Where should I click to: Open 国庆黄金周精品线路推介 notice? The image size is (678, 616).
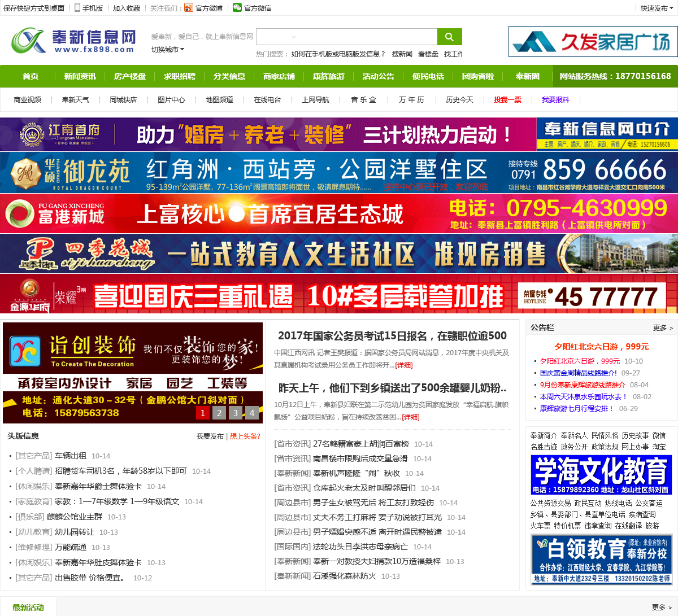click(x=578, y=373)
